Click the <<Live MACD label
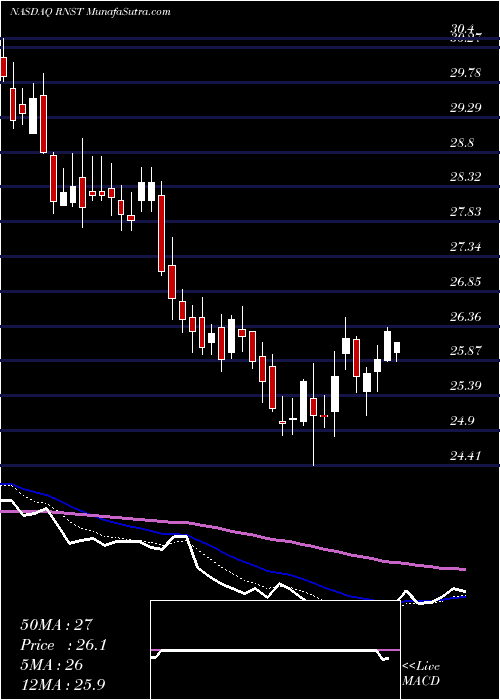The height and width of the screenshot is (700, 500). coord(421,674)
